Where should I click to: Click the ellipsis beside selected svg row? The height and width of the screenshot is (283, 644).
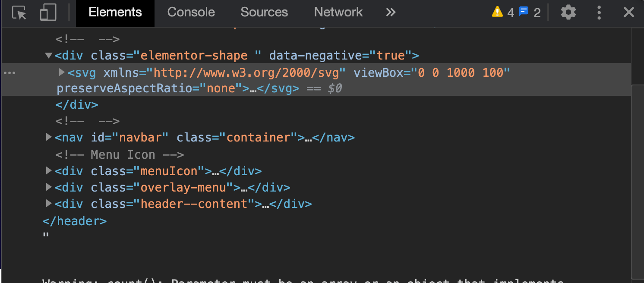(9, 73)
